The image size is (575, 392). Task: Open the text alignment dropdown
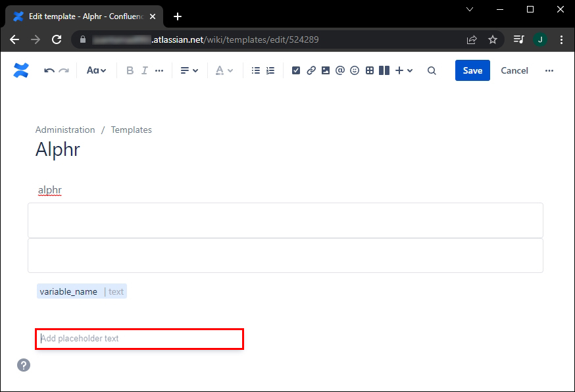(189, 70)
